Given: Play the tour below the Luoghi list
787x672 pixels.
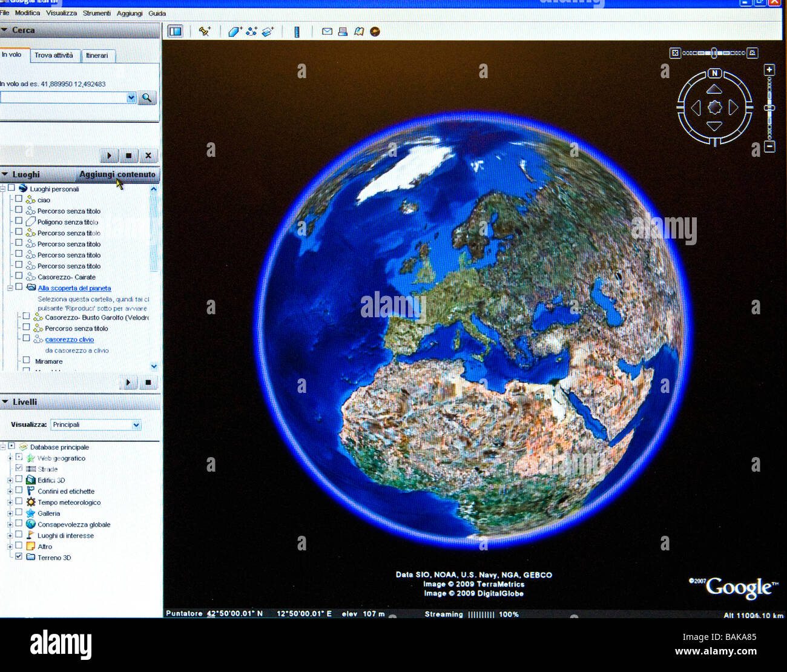Looking at the screenshot, I should pyautogui.click(x=128, y=383).
